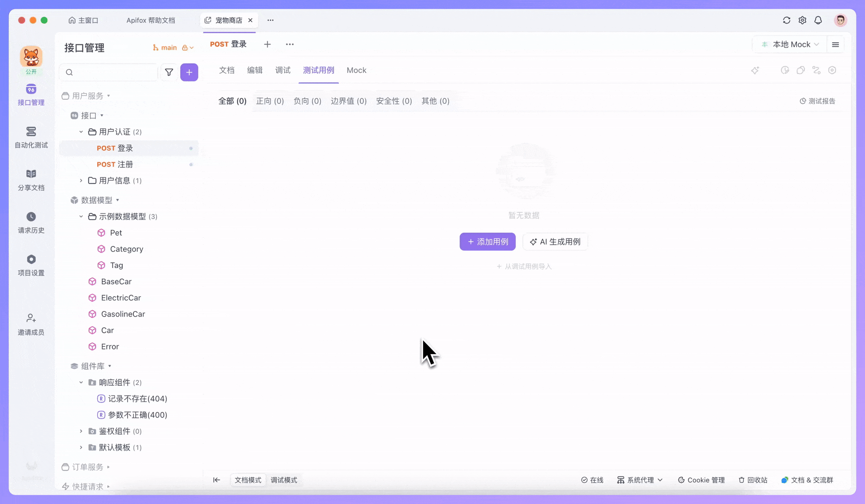Screen dimensions: 865x504
Task: Click the AI 生成用例 button
Action: (x=555, y=241)
